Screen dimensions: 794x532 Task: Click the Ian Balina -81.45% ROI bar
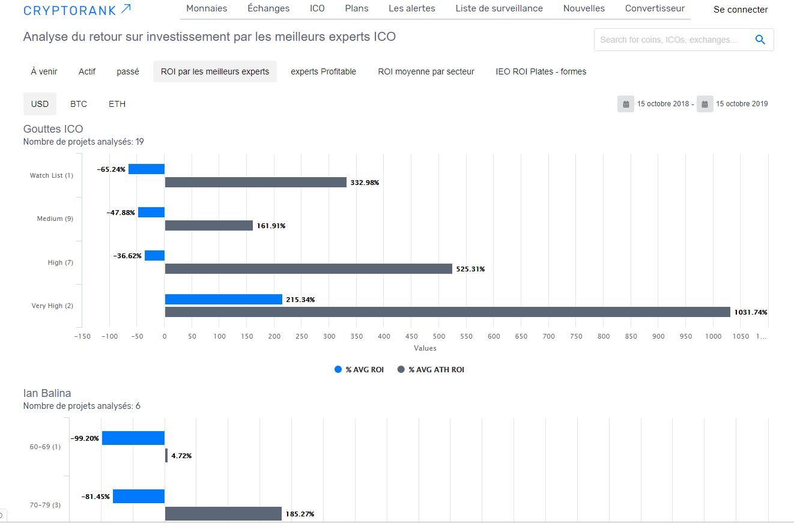[x=139, y=497]
